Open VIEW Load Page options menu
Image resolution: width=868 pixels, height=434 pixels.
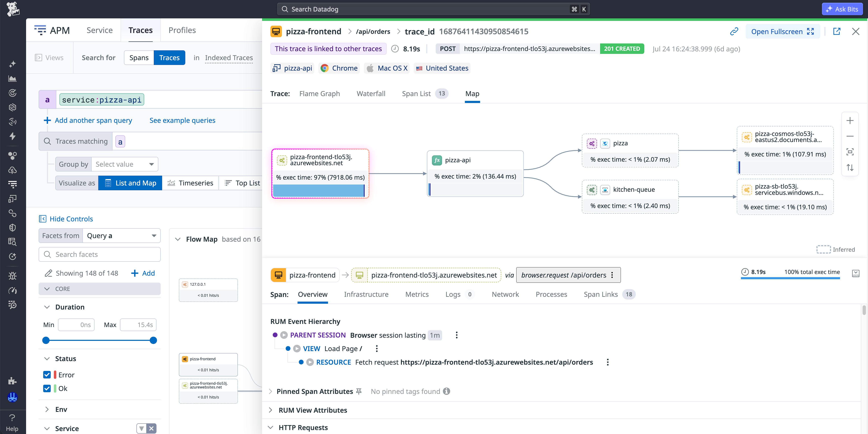pyautogui.click(x=377, y=349)
